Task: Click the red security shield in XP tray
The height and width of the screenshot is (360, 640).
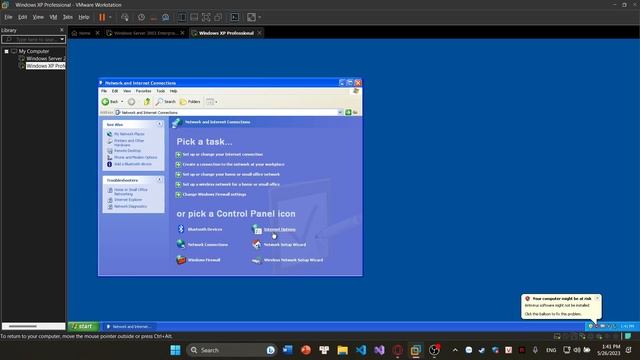Action: point(597,326)
